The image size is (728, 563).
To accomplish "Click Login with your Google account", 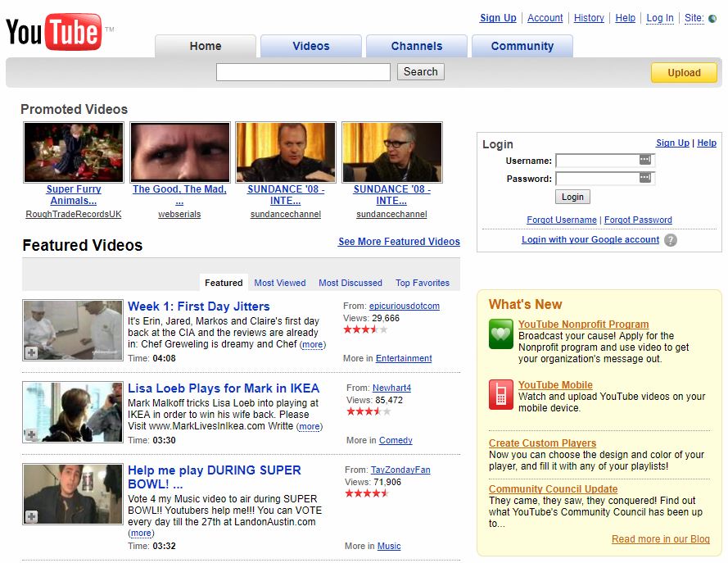I will tap(590, 239).
